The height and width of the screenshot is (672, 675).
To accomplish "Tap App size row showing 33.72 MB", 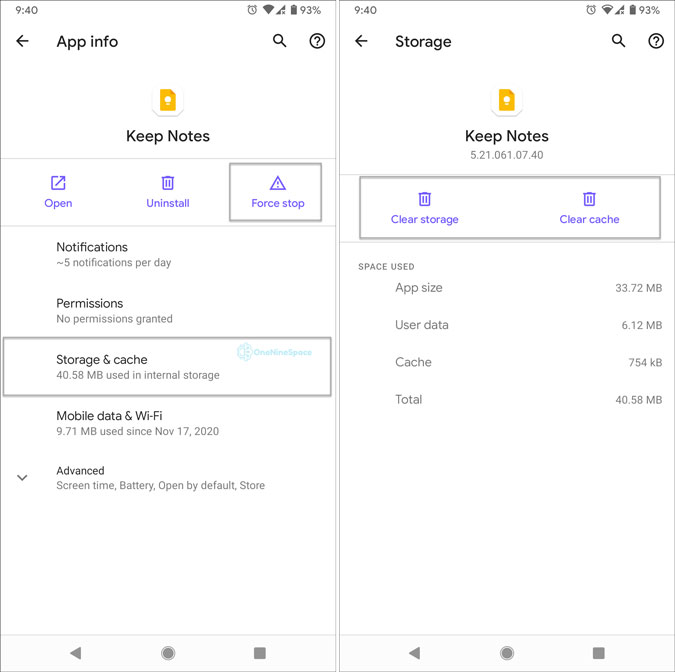I will tap(507, 288).
